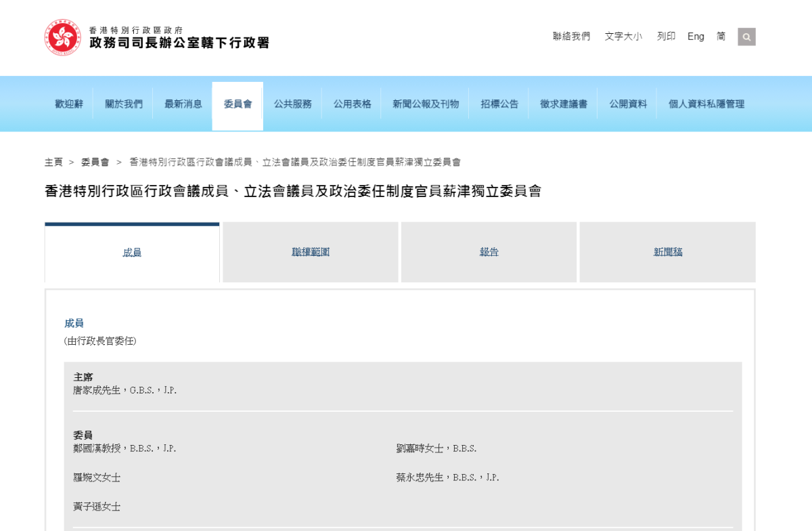Viewport: 812px width, 531px height.
Task: Select the highlighted 委員會 menu item
Action: point(238,104)
